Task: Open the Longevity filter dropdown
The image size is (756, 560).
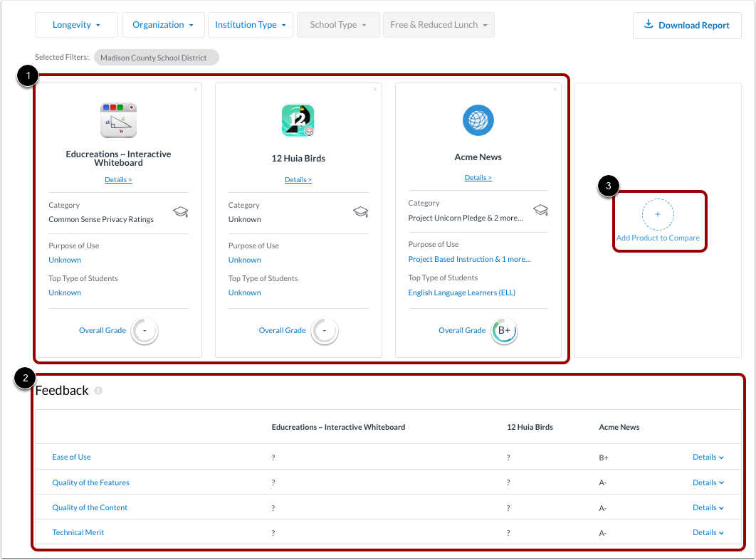Action: (x=76, y=25)
